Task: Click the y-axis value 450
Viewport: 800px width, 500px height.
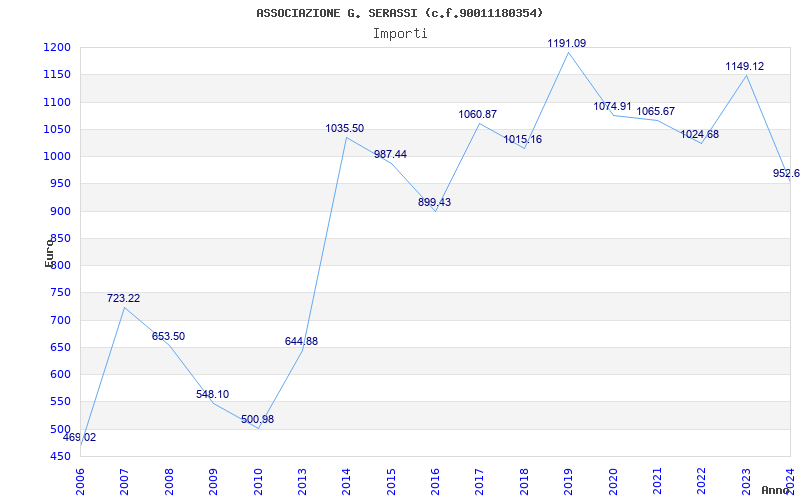Action: coord(60,457)
